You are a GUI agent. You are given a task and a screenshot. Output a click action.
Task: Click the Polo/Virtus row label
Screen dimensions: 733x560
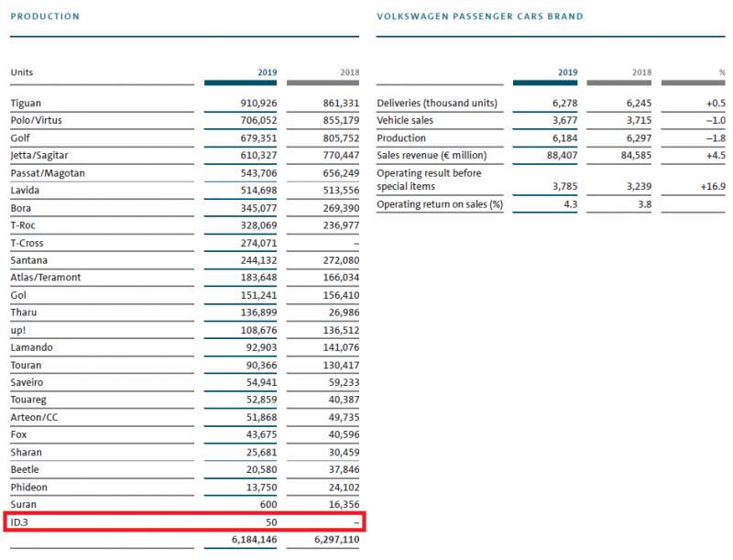[36, 121]
